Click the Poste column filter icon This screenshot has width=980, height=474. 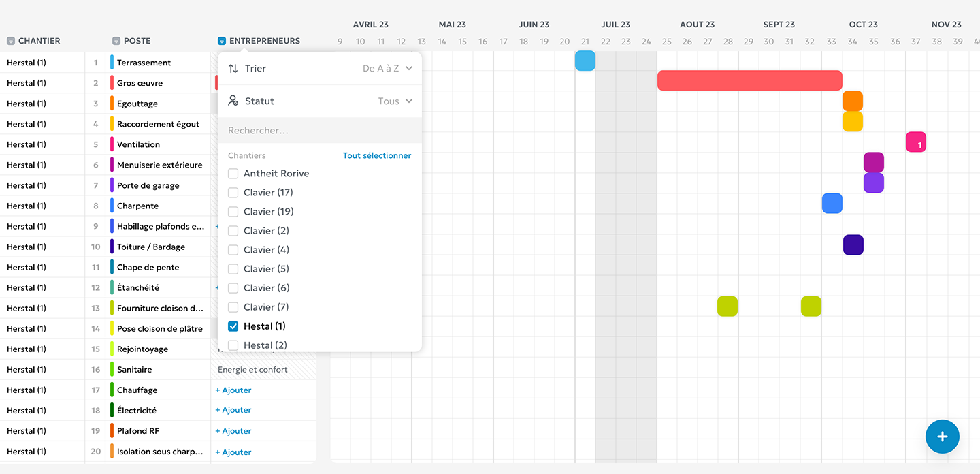pos(116,41)
